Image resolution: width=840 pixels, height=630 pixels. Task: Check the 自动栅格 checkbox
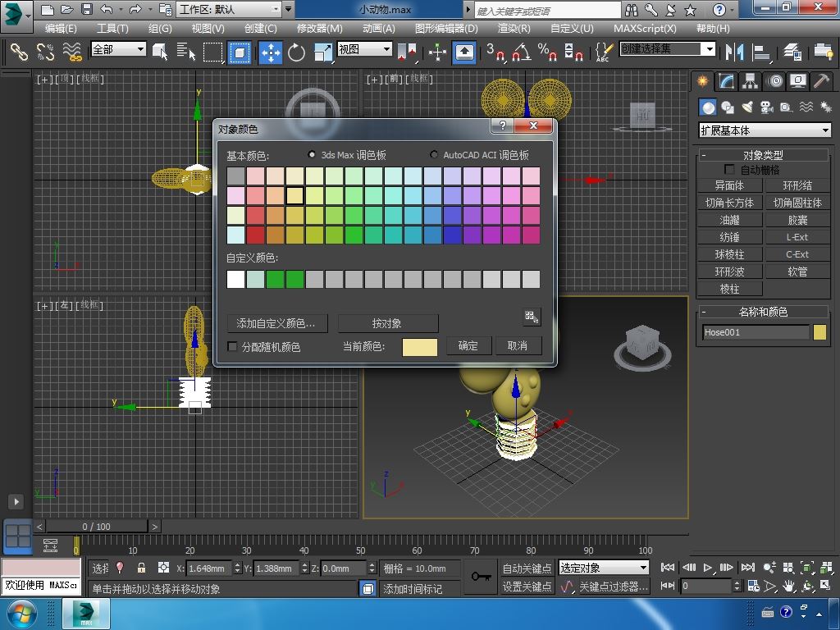pos(729,169)
